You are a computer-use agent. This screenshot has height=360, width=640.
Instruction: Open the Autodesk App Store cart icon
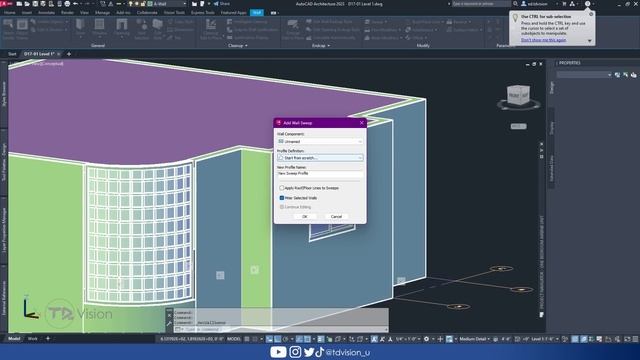point(564,4)
